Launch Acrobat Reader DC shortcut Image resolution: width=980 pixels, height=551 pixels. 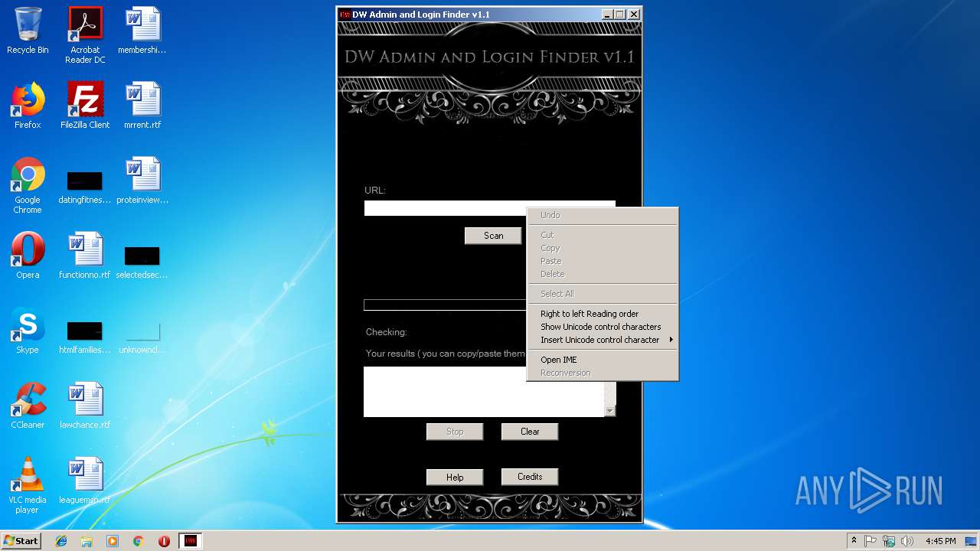pyautogui.click(x=85, y=36)
